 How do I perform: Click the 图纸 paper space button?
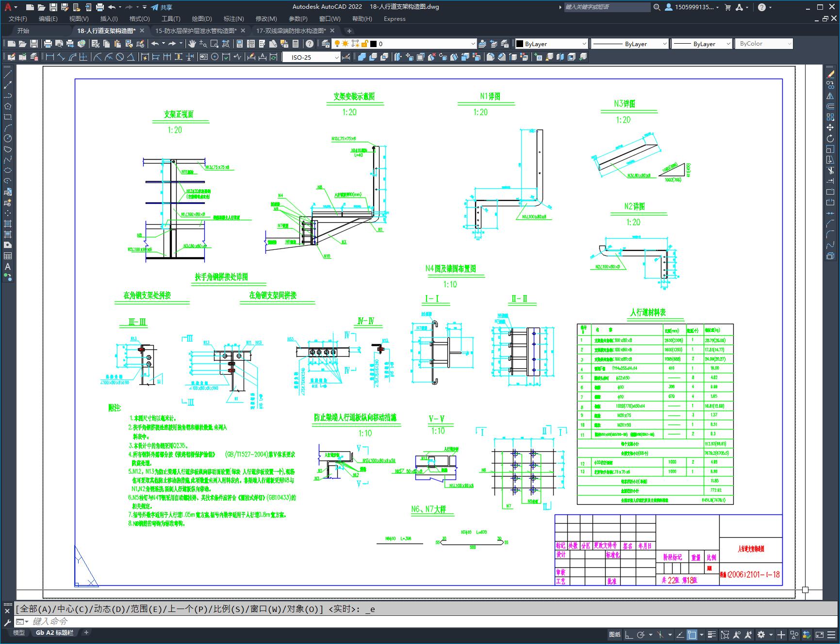click(615, 634)
